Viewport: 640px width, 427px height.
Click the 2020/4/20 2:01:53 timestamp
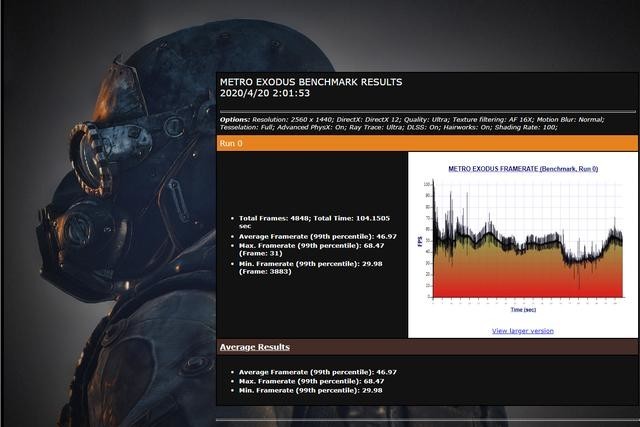(265, 93)
